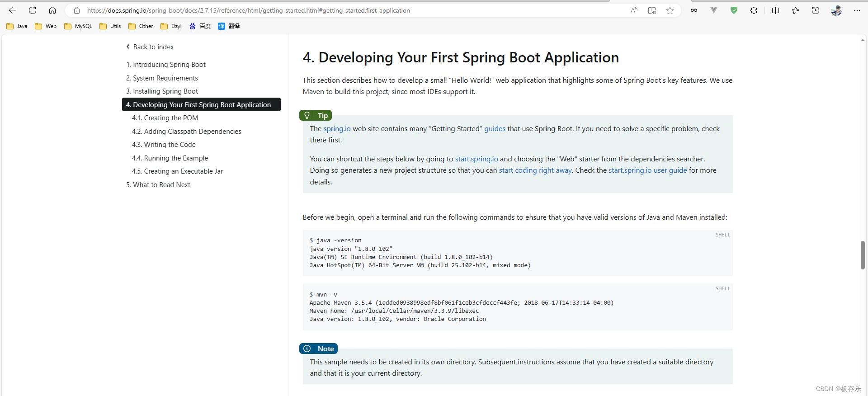Open the green shield extension
The image size is (868, 396).
(734, 10)
